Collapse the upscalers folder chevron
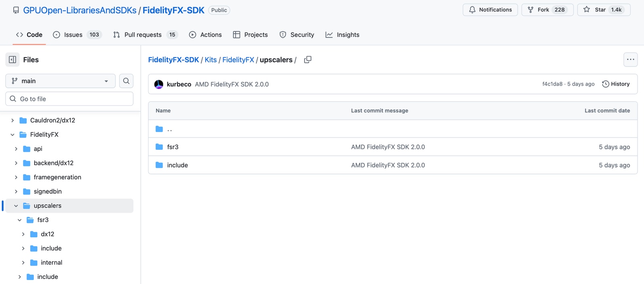 (x=16, y=206)
